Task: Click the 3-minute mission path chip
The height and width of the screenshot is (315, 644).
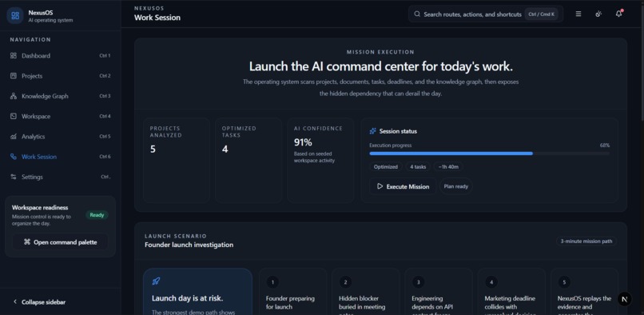Action: pos(586,241)
